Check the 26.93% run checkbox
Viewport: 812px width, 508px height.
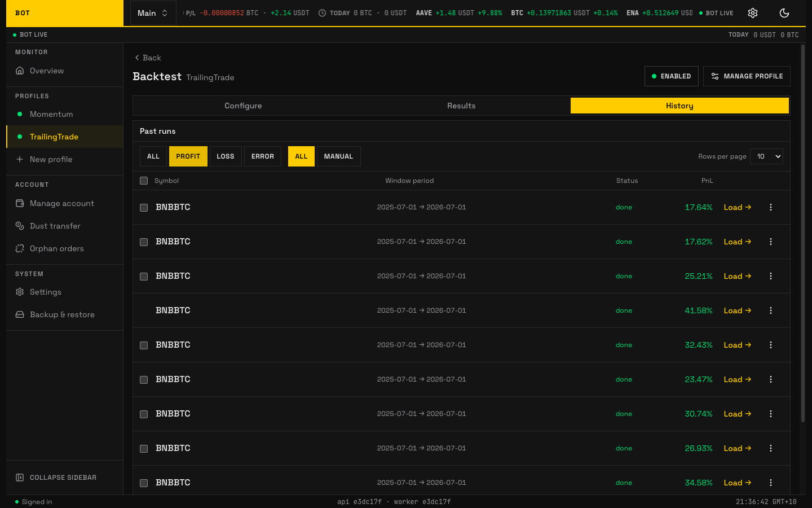click(144, 449)
